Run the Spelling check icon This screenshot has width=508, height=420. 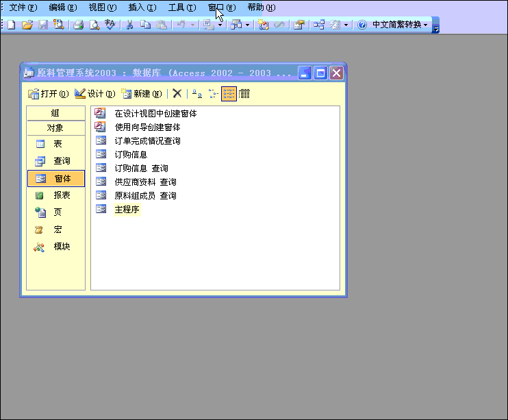click(x=110, y=25)
